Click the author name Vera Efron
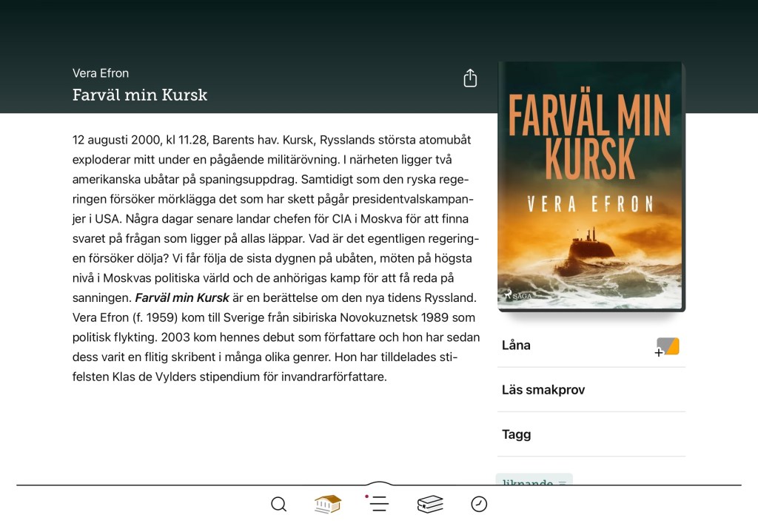Viewport: 758px width, 532px height. [x=101, y=73]
